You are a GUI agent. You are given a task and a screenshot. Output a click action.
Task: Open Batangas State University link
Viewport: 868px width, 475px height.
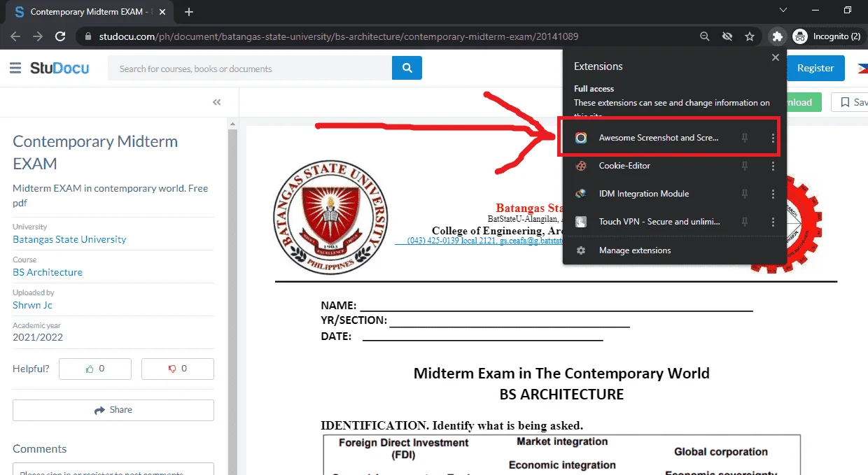[69, 239]
